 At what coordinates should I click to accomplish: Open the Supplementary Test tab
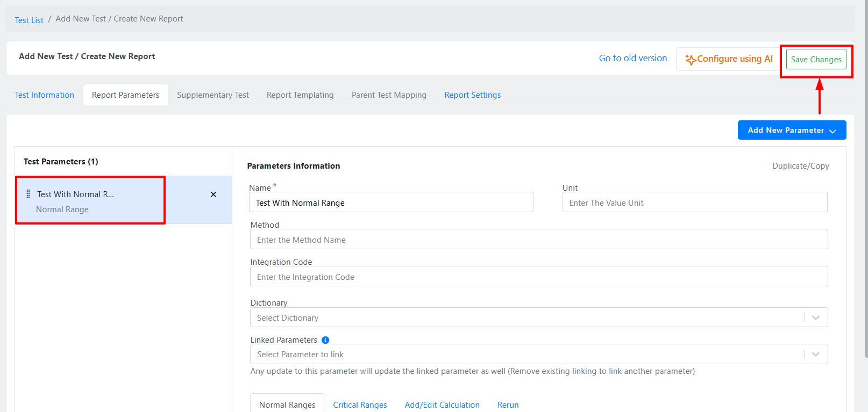click(x=213, y=95)
